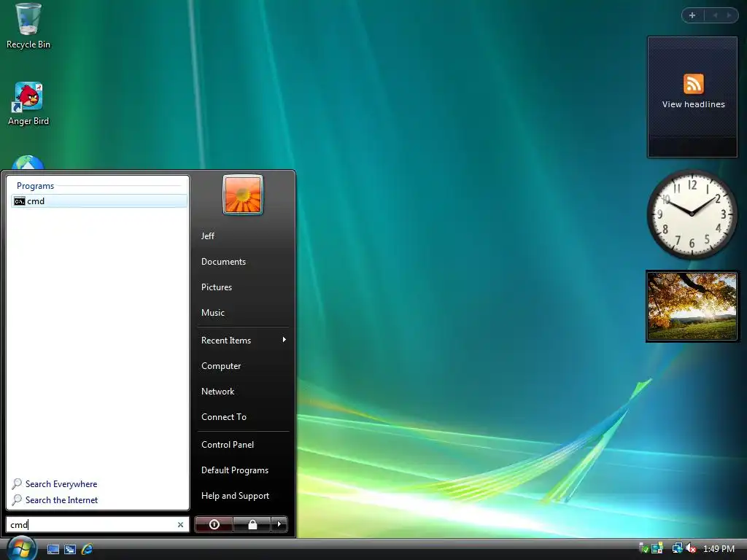Expand the shutdown options arrow
747x560 pixels.
279,524
